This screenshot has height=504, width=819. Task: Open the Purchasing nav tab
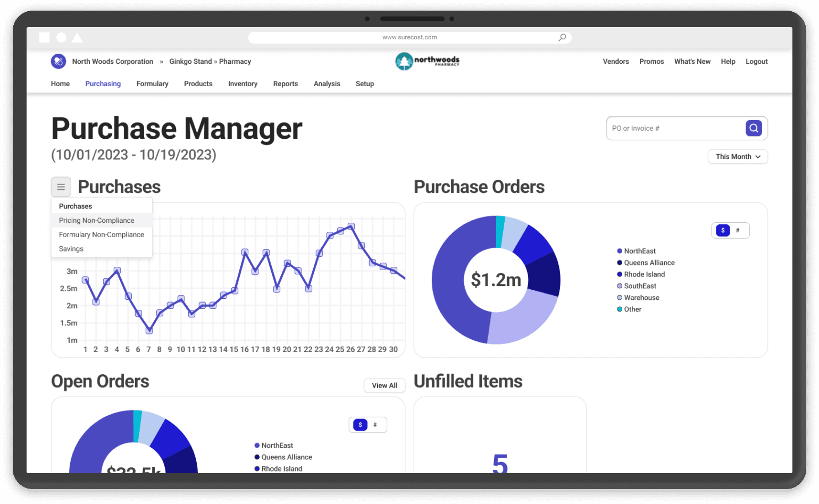pyautogui.click(x=103, y=83)
